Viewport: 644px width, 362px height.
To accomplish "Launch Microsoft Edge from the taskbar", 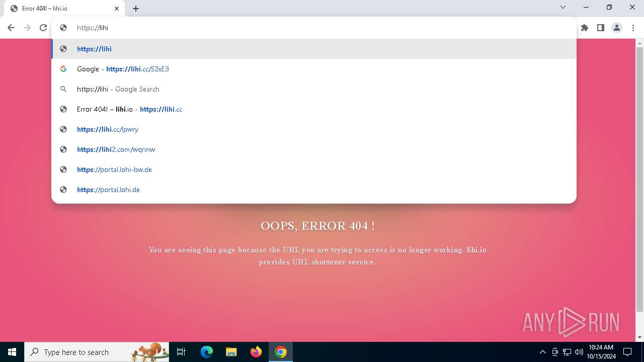I will coord(207,352).
